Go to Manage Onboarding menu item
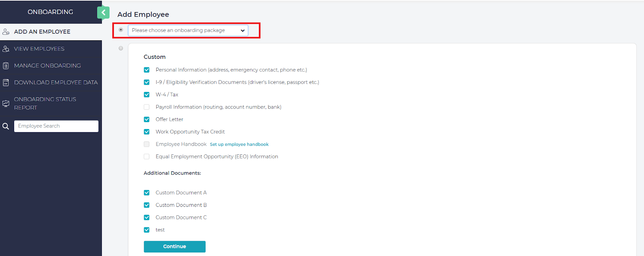This screenshot has height=256, width=644. [x=47, y=66]
